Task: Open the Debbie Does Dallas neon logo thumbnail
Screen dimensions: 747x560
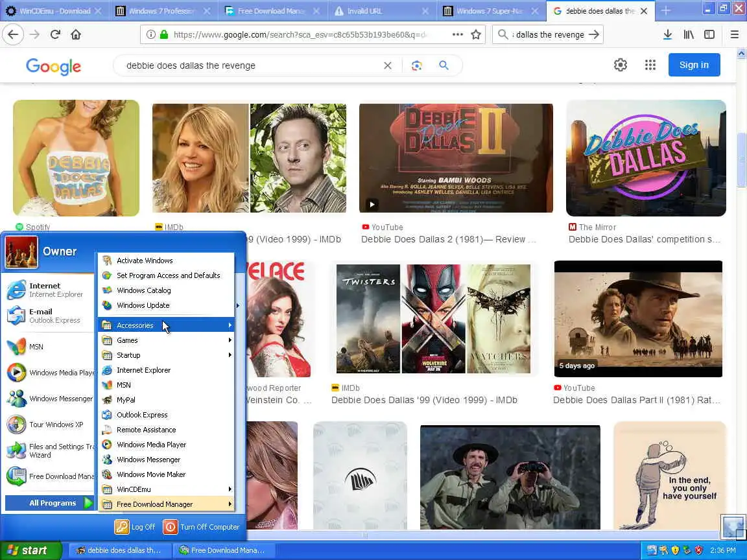Action: [646, 158]
